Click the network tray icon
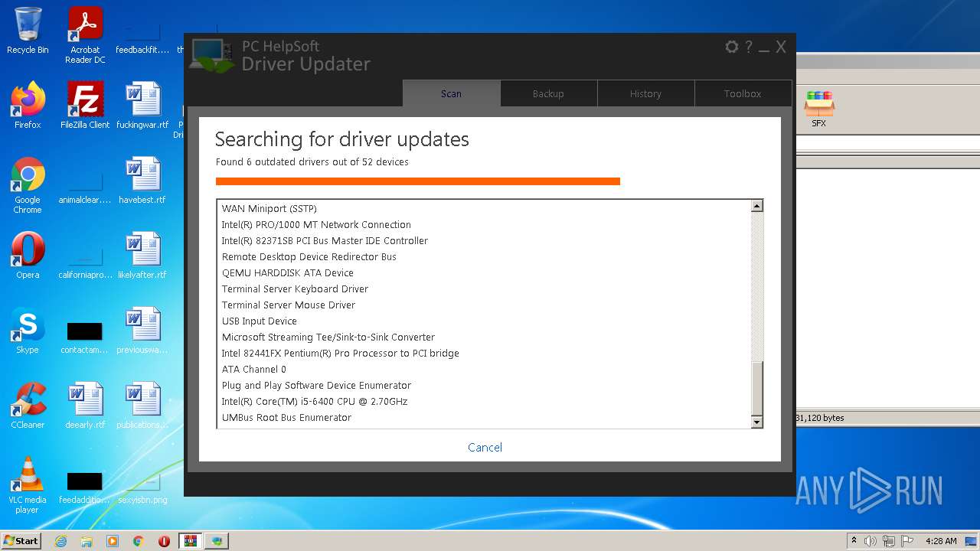The height and width of the screenshot is (551, 980). [889, 541]
